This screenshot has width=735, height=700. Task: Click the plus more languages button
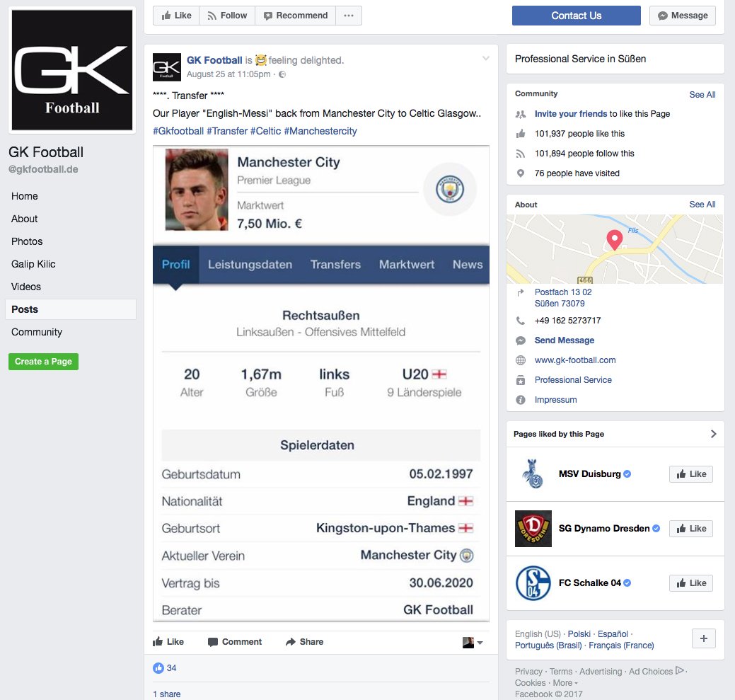click(704, 638)
